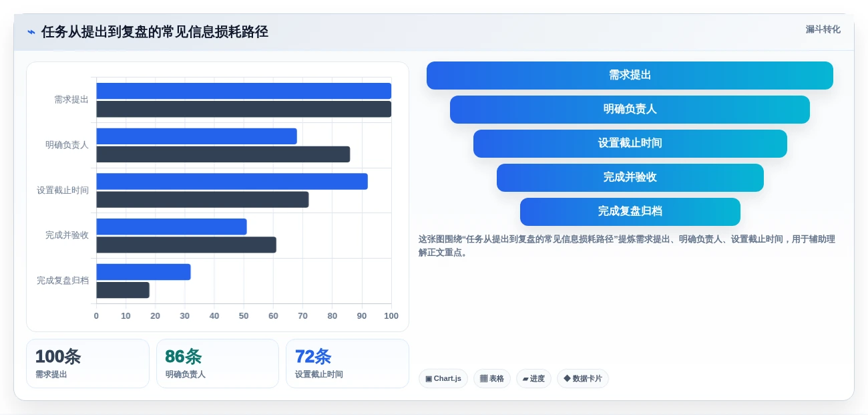868x415 pixels.
Task: Click the 漏斗转化 label in header
Action: click(x=823, y=29)
